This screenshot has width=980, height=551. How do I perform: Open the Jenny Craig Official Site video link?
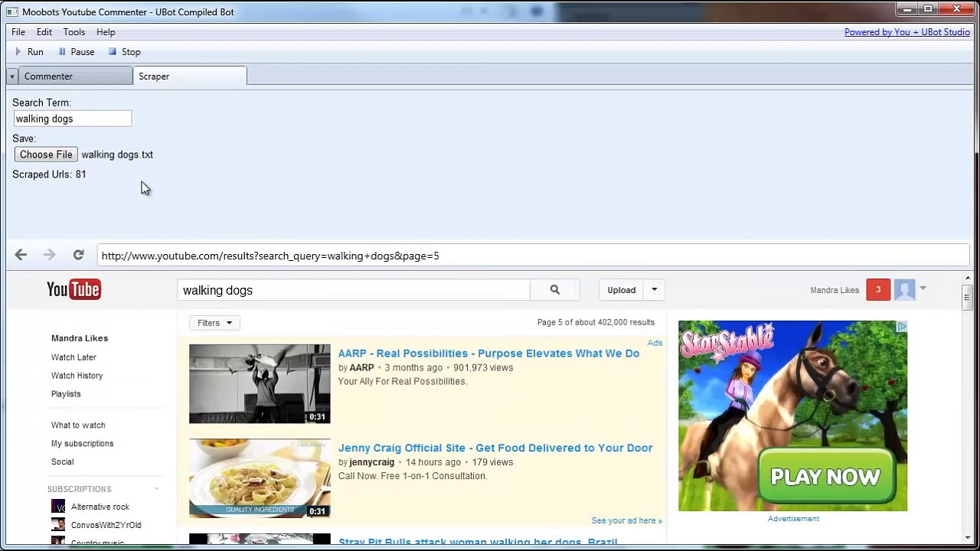(x=495, y=448)
